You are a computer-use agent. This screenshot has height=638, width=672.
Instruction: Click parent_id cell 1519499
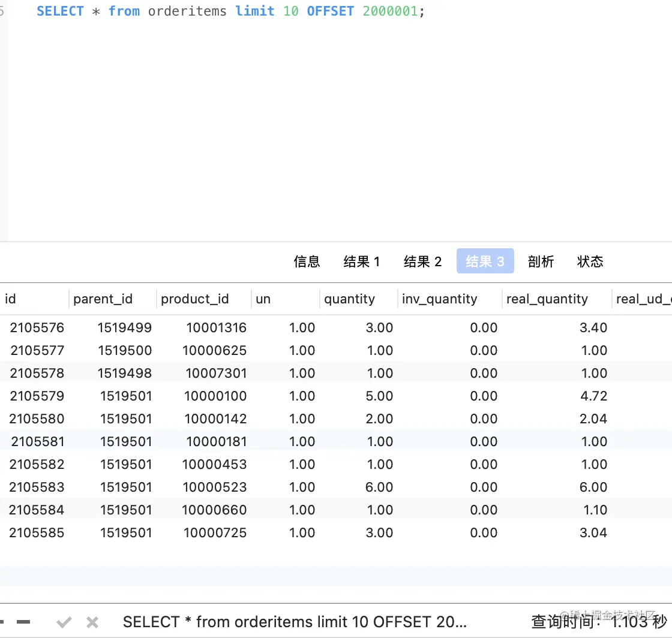tap(125, 327)
